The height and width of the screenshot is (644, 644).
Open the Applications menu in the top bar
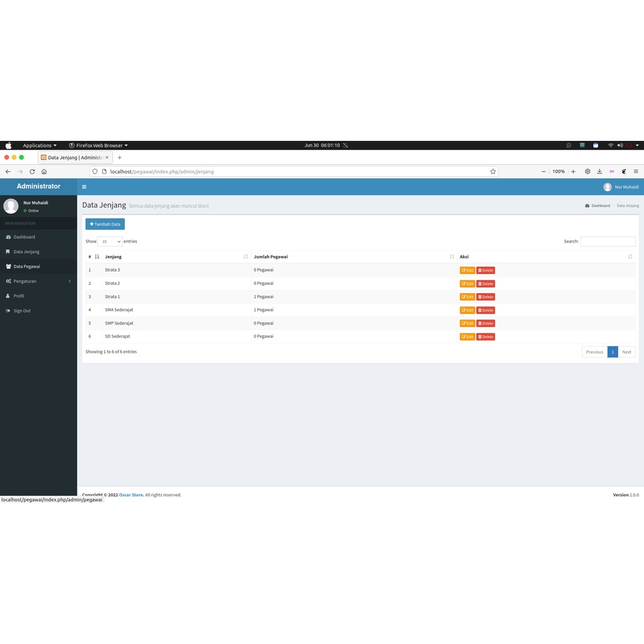[x=39, y=145]
